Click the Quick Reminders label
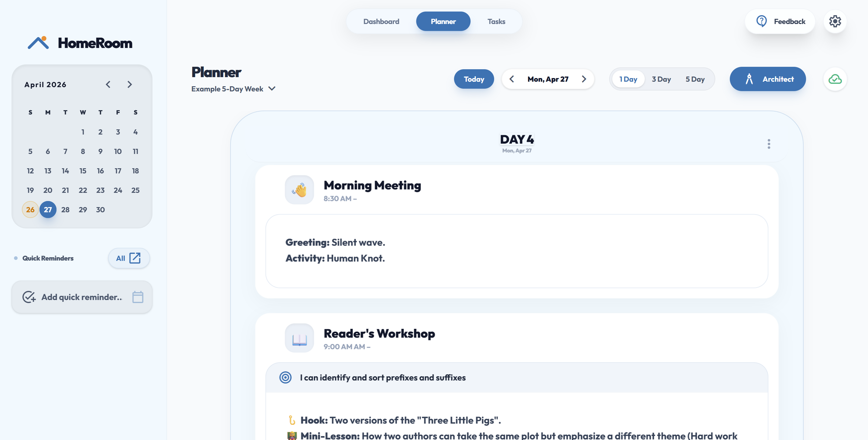The width and height of the screenshot is (868, 440). pyautogui.click(x=48, y=258)
